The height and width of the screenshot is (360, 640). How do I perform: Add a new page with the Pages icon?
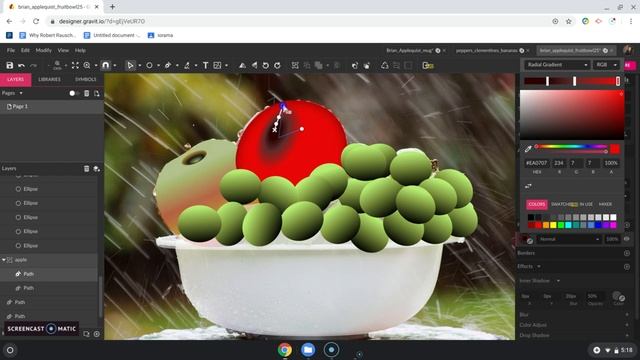(97, 93)
